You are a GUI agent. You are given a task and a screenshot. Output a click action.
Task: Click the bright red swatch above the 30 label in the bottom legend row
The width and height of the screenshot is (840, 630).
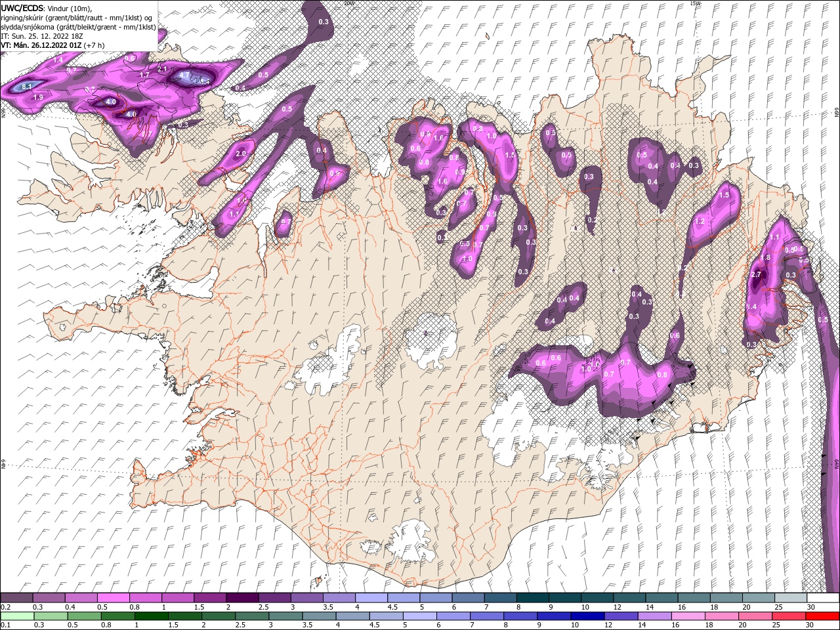click(x=822, y=616)
